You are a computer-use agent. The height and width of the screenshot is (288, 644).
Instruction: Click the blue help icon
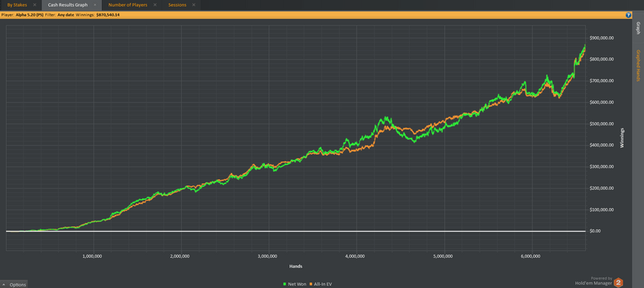628,15
